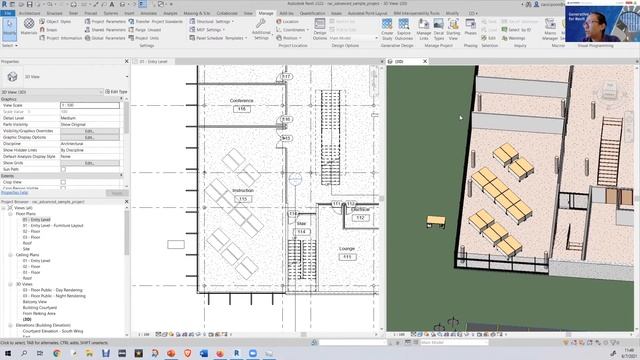Select 01 - Entry Level - Furniture Layout view
Image resolution: width=640 pixels, height=360 pixels.
pyautogui.click(x=53, y=225)
